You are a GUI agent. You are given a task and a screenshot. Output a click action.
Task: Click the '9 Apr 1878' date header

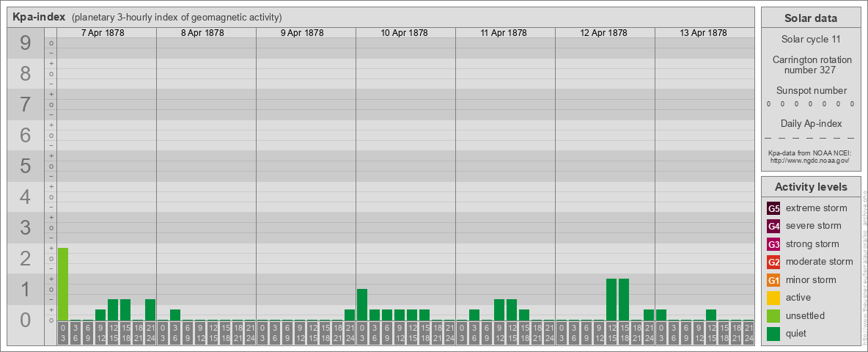click(302, 33)
